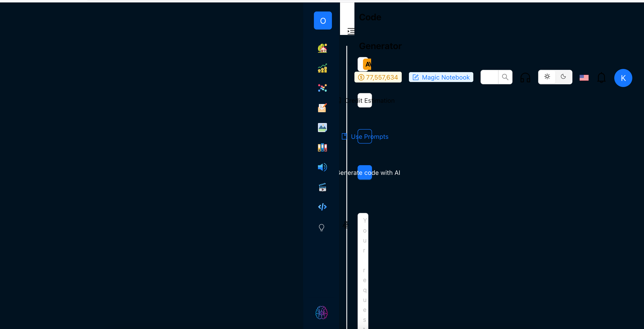Open the growth chart with coins icon
This screenshot has height=329, width=644.
tap(322, 68)
